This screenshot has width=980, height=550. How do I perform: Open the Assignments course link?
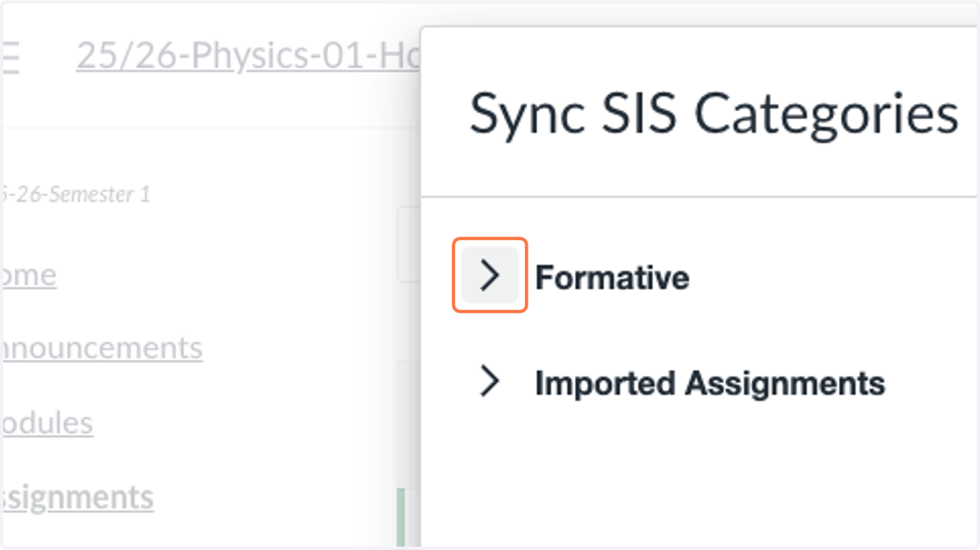click(x=77, y=497)
